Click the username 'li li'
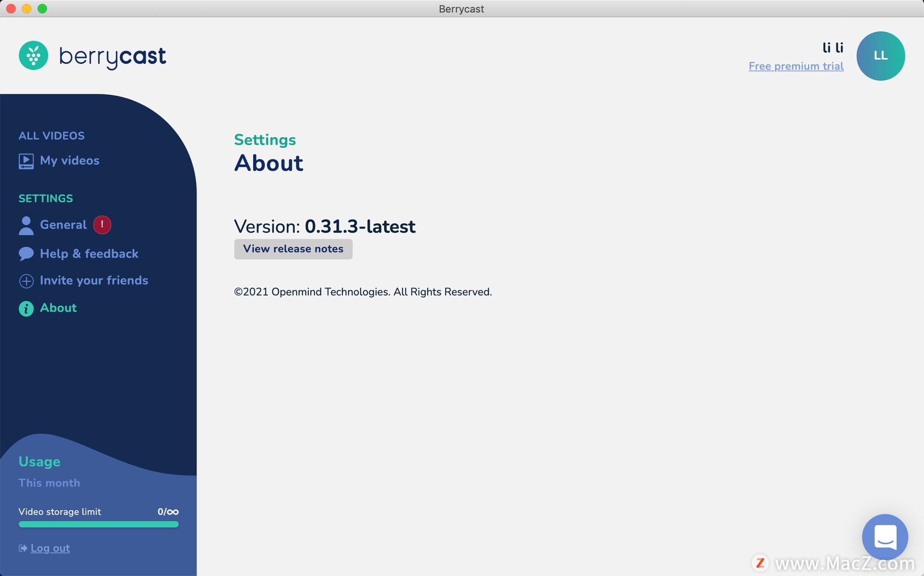 (x=833, y=47)
